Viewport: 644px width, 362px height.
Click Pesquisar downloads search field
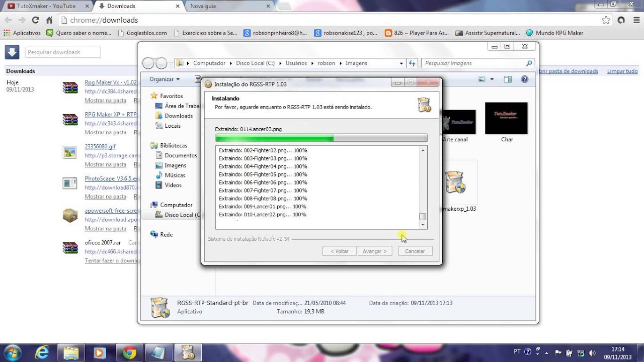(63, 52)
